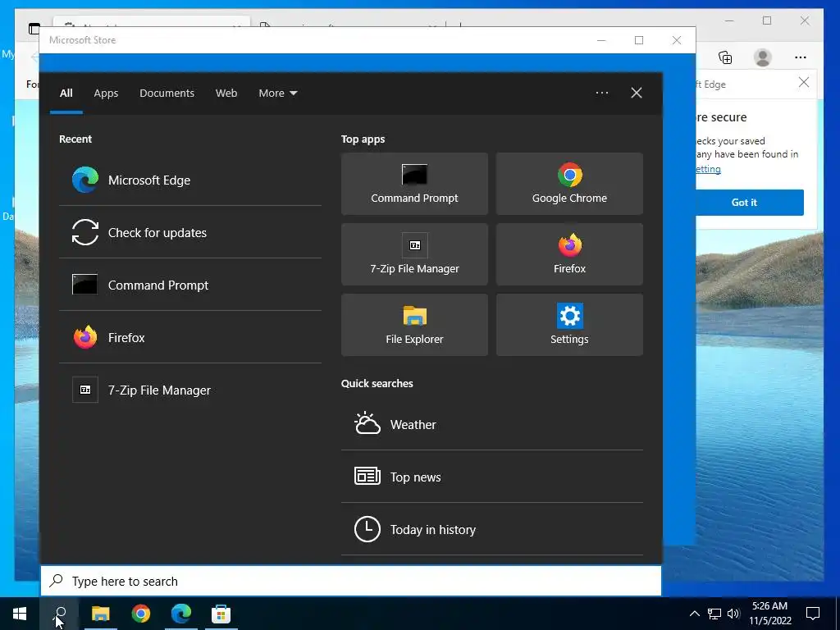The width and height of the screenshot is (840, 630).
Task: Run the Today in history quick search
Action: pyautogui.click(x=492, y=529)
